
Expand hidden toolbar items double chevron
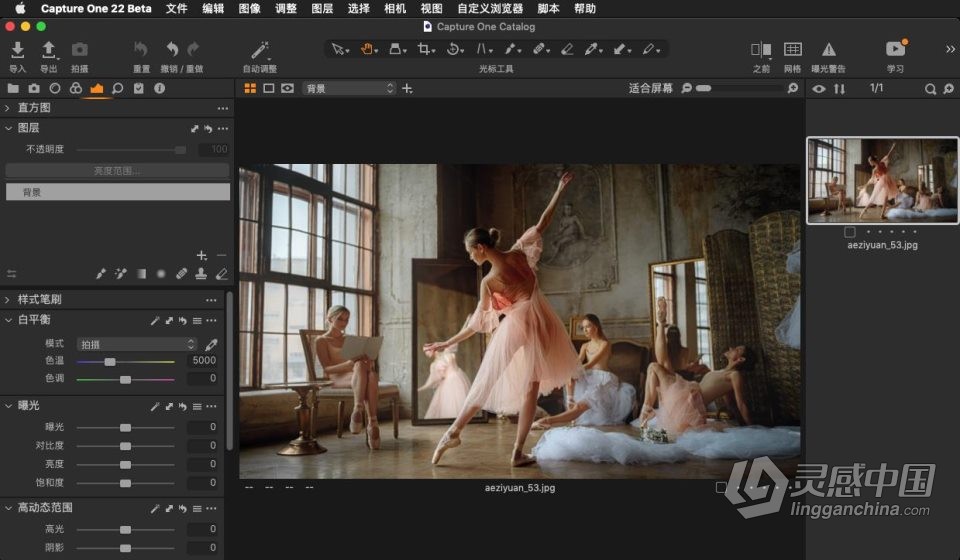click(950, 49)
